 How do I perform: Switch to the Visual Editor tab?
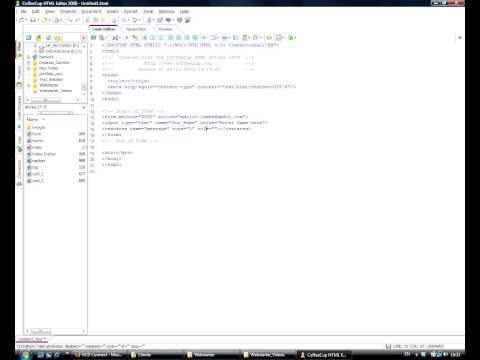coord(136,29)
